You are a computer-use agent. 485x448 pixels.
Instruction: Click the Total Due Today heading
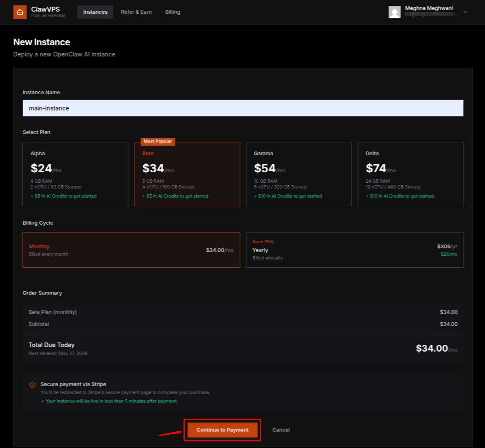[52, 345]
